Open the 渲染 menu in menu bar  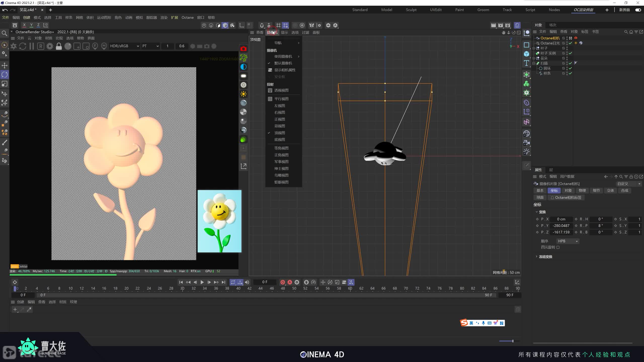[x=164, y=18]
